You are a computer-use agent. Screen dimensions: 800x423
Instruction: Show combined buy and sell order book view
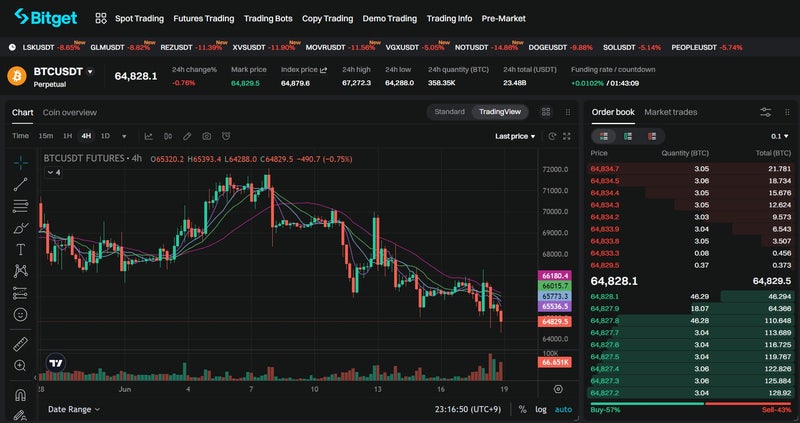604,136
